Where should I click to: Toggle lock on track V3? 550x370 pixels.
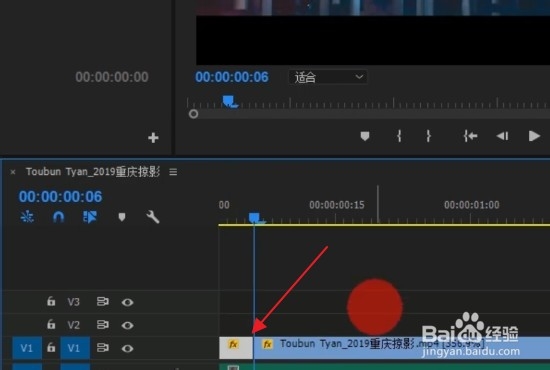click(51, 301)
